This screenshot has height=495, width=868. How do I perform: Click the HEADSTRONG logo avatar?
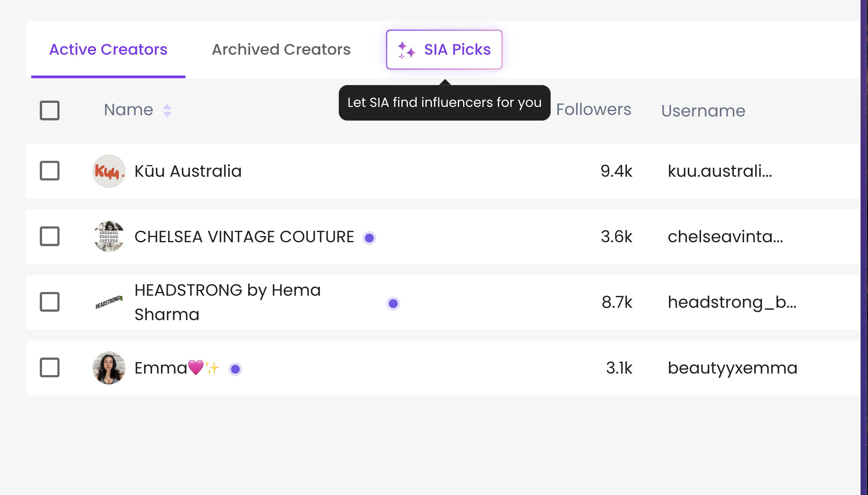coord(109,302)
